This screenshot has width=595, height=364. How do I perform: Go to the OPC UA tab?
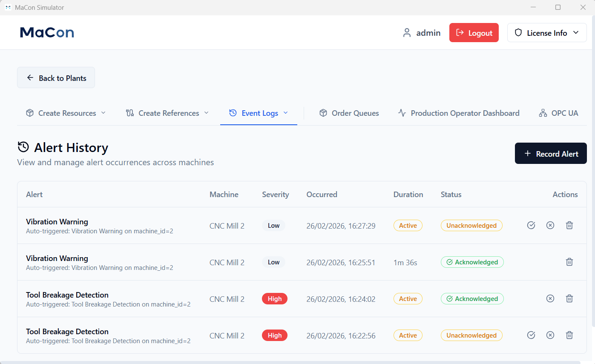click(558, 113)
